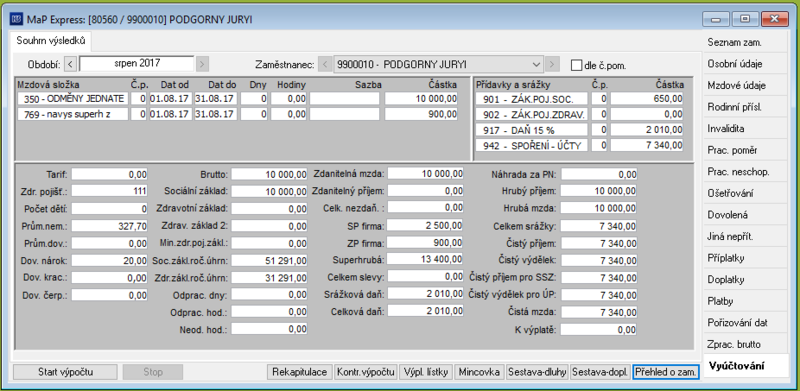800x391 pixels.
Task: Open Platby side tab
Action: click(745, 301)
